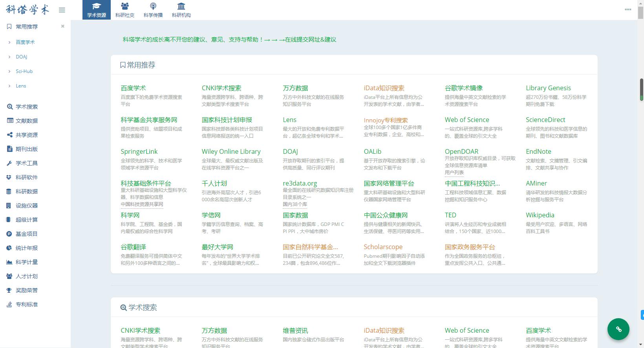
Task: Click the 统计年报 pie chart icon
Action: pos(10,248)
